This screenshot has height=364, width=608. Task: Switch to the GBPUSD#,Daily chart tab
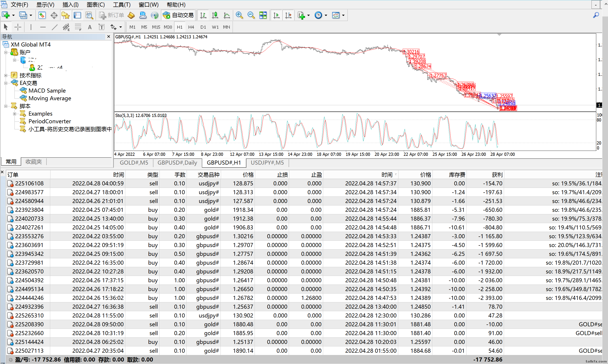(177, 163)
